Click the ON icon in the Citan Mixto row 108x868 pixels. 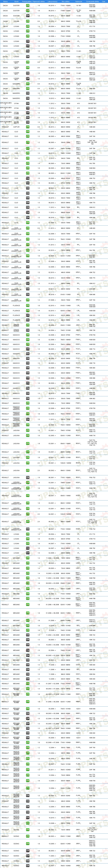28,122
